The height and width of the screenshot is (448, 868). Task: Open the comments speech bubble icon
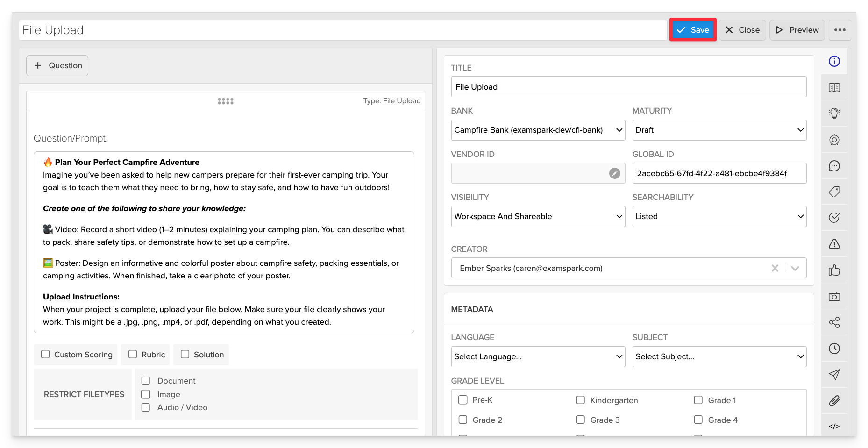(x=834, y=166)
